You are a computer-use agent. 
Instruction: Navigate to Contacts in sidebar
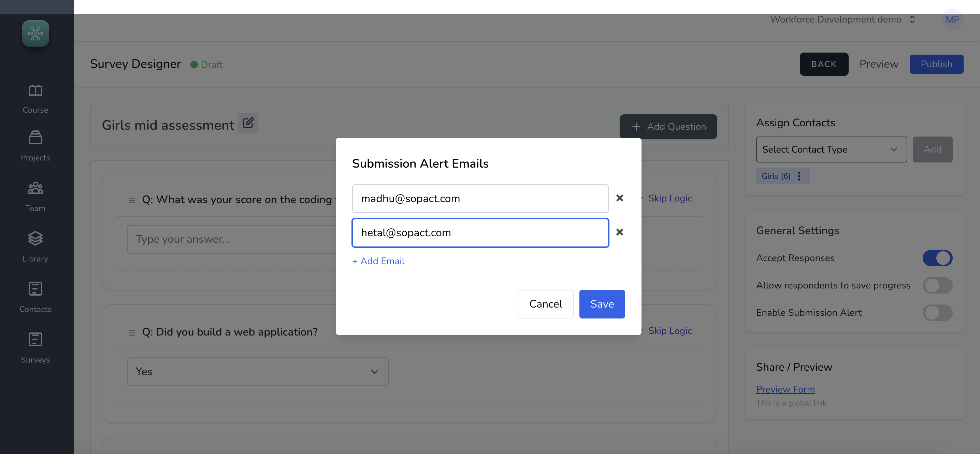click(35, 298)
